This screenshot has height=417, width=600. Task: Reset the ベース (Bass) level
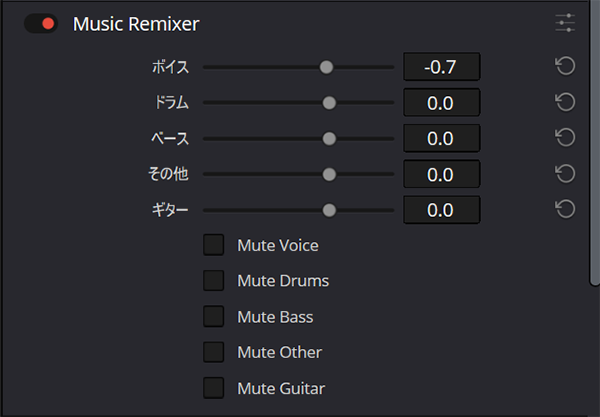565,138
